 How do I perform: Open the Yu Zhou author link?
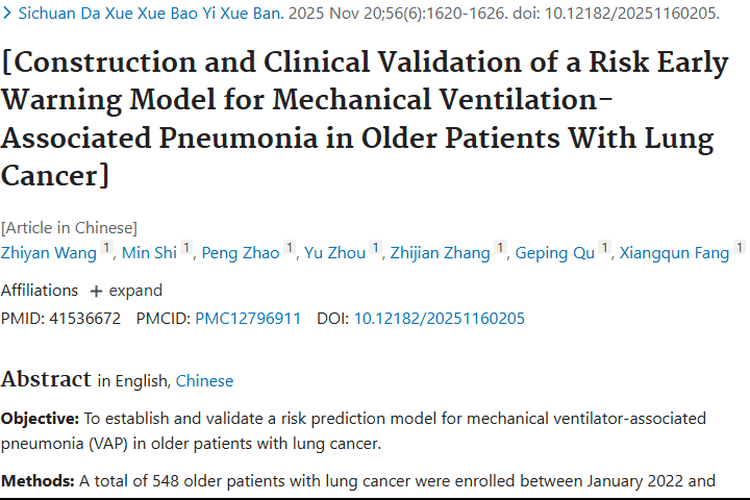333,253
